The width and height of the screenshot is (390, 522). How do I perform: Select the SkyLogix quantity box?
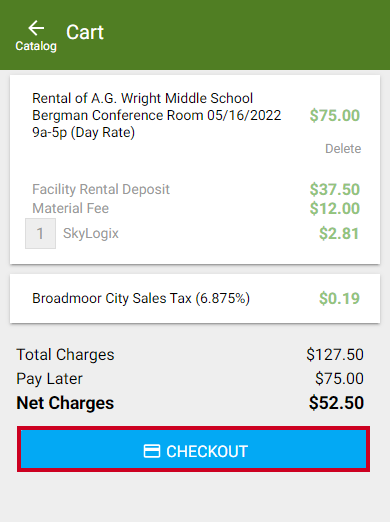(x=40, y=233)
